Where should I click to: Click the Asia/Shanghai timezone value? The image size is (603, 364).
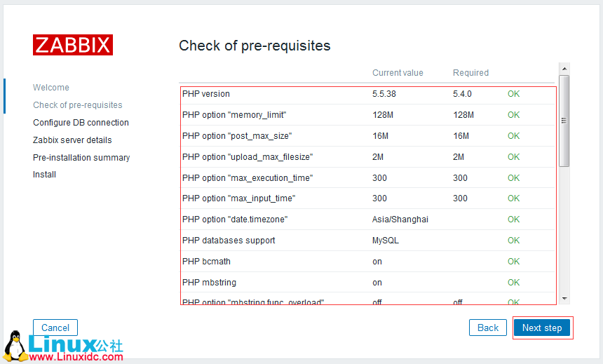(x=400, y=220)
